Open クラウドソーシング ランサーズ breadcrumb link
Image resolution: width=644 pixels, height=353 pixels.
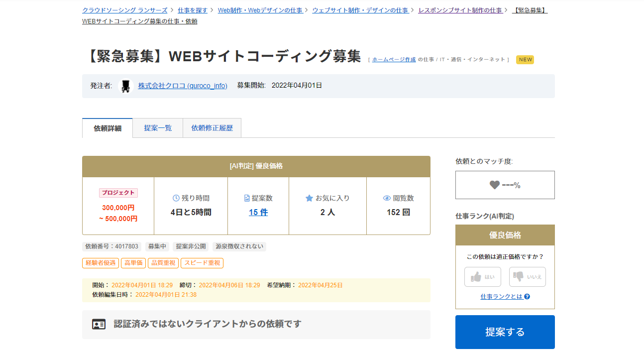[x=125, y=10]
